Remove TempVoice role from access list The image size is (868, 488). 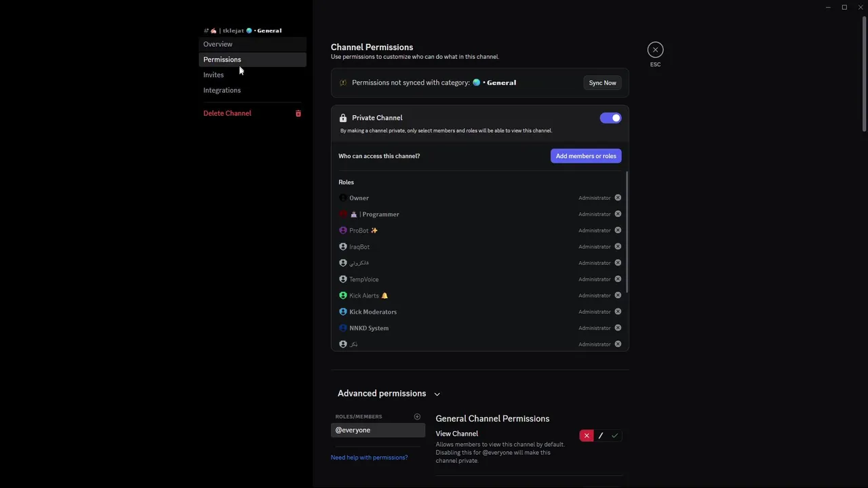618,279
